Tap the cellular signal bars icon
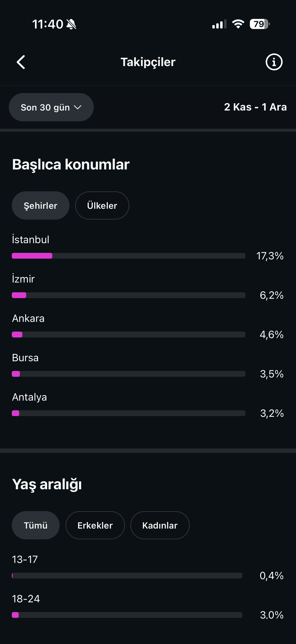The height and width of the screenshot is (644, 296). (x=219, y=24)
